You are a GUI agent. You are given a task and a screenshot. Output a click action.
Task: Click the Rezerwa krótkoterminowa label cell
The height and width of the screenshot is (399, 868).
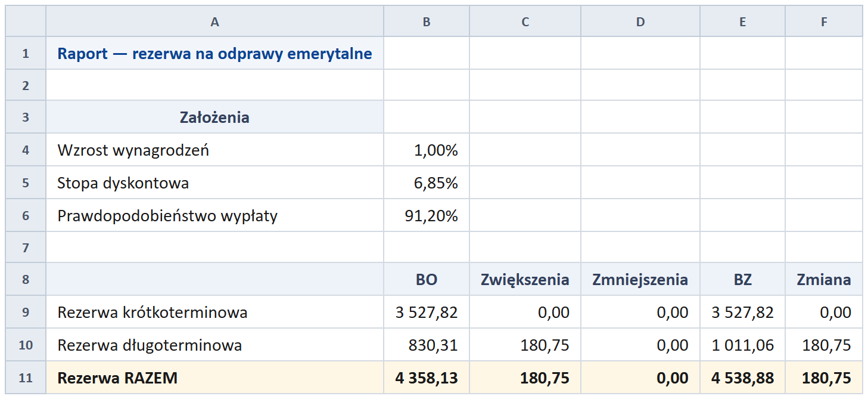pyautogui.click(x=214, y=312)
